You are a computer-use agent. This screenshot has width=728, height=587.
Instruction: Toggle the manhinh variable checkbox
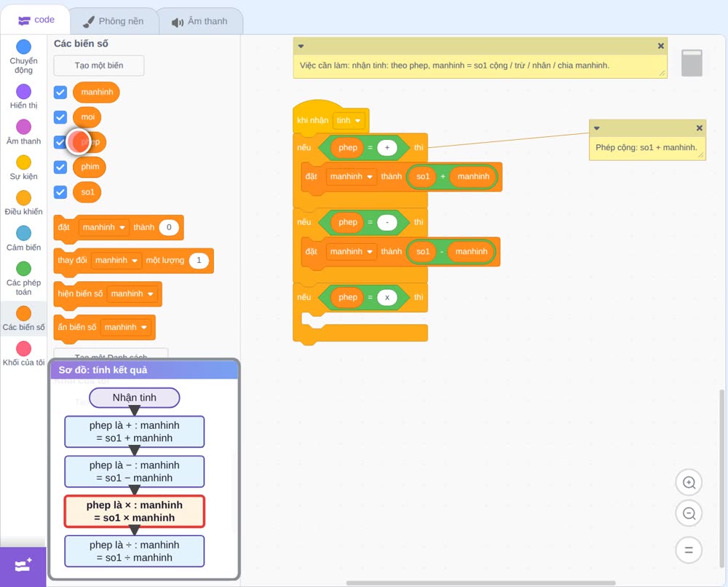click(x=60, y=92)
